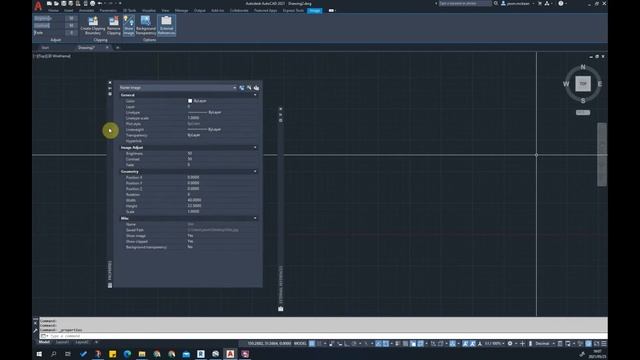Open Windows search from the taskbar
Viewport: 640px width, 360px height.
53,354
